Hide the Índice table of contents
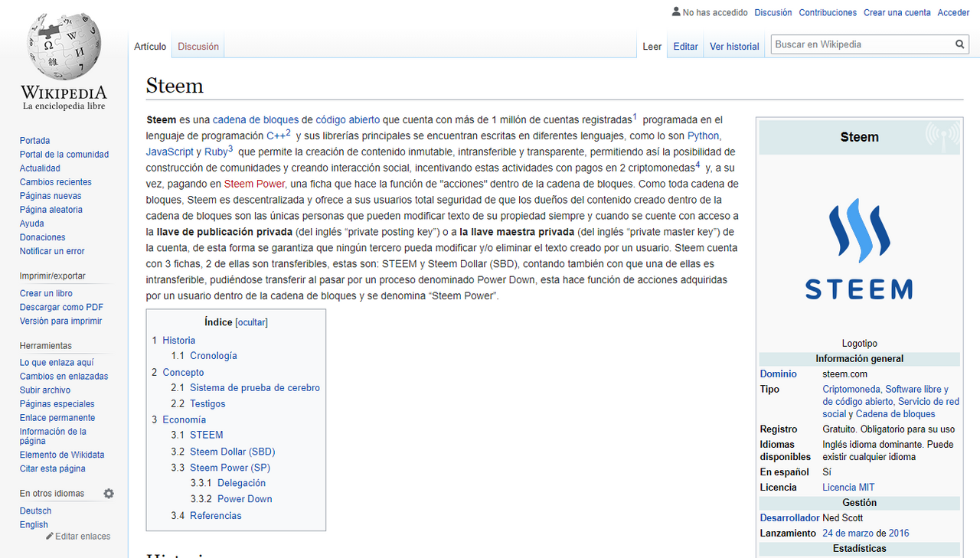The height and width of the screenshot is (558, 980). pos(251,322)
